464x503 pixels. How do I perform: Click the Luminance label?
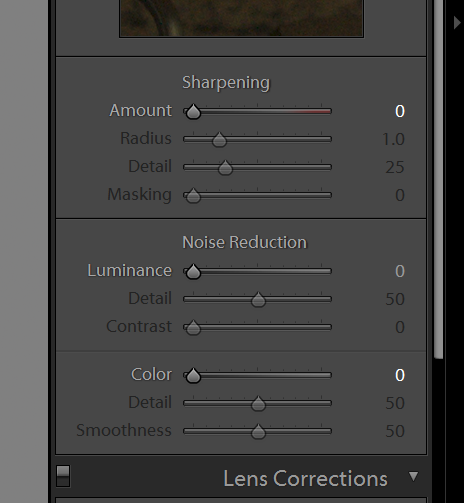point(130,270)
